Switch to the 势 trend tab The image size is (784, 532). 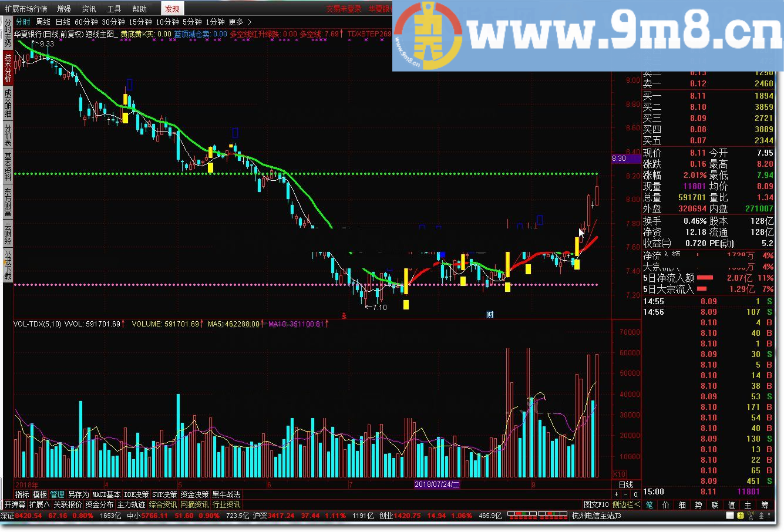pyautogui.click(x=699, y=504)
